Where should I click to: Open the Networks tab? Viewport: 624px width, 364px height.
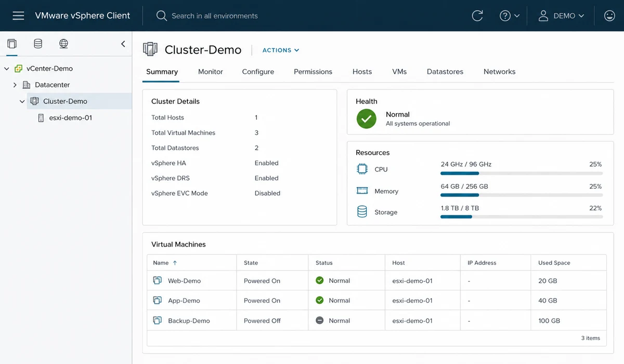click(x=500, y=72)
